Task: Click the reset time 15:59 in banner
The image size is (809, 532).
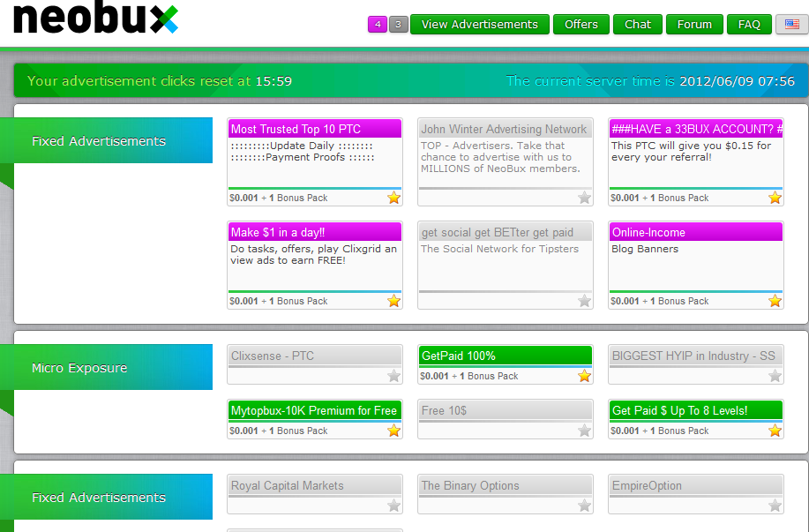Action: (273, 81)
